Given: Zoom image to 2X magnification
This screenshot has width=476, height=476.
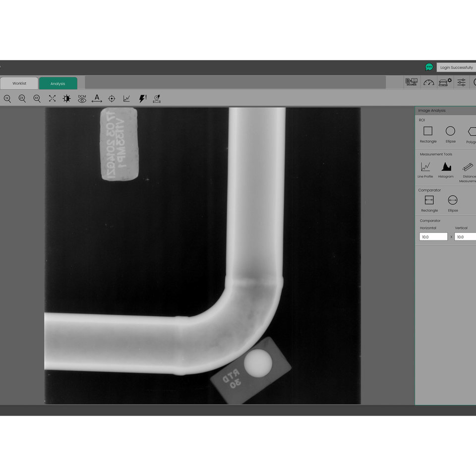Looking at the screenshot, I should click(x=22, y=99).
